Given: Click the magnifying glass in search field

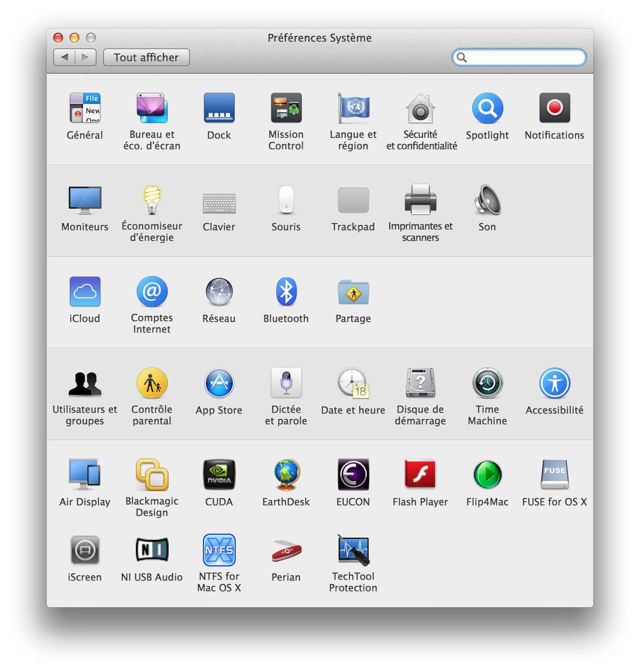Looking at the screenshot, I should click(462, 57).
